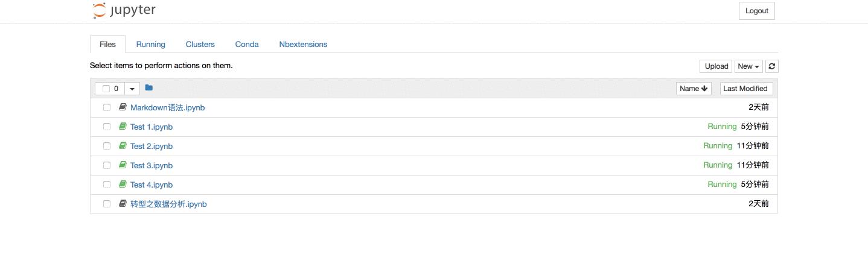This screenshot has height=272, width=868.
Task: Click the green notebook icon beside Test 3.ipynb
Action: [x=123, y=165]
